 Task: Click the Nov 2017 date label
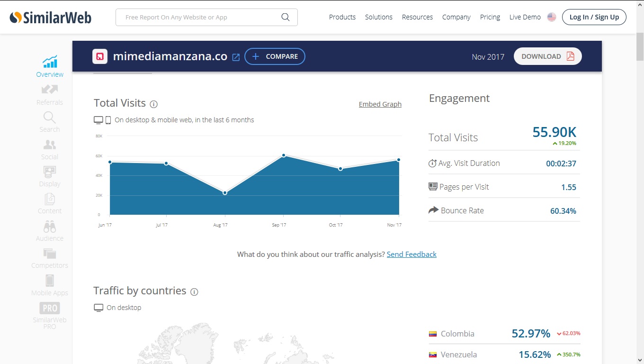488,57
